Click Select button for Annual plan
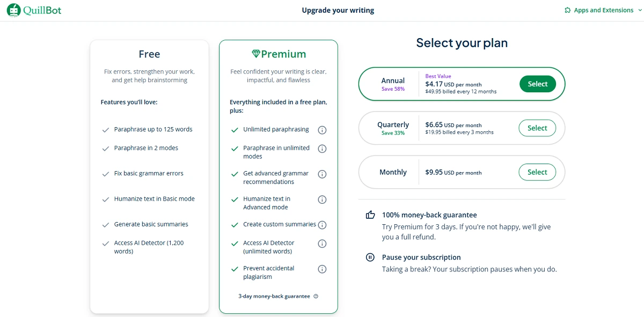The height and width of the screenshot is (317, 644). (537, 84)
